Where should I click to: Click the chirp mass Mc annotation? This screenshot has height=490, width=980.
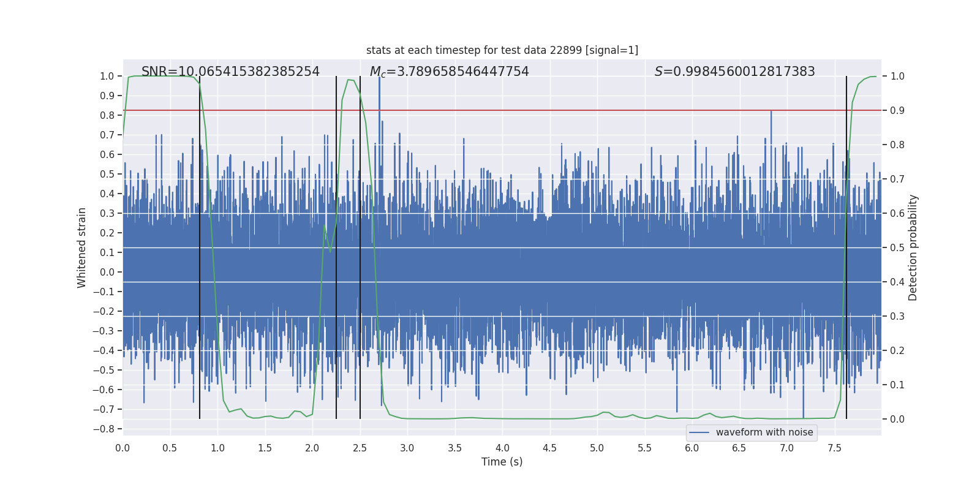tap(449, 72)
